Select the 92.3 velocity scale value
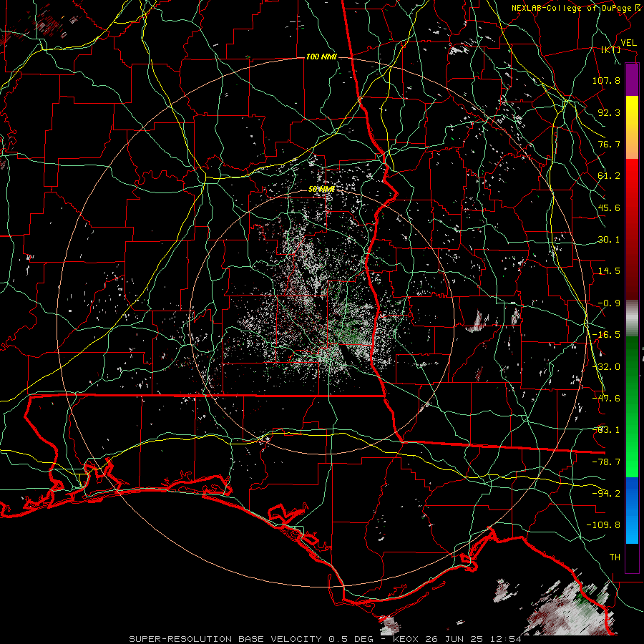This screenshot has height=644, width=644. 609,112
